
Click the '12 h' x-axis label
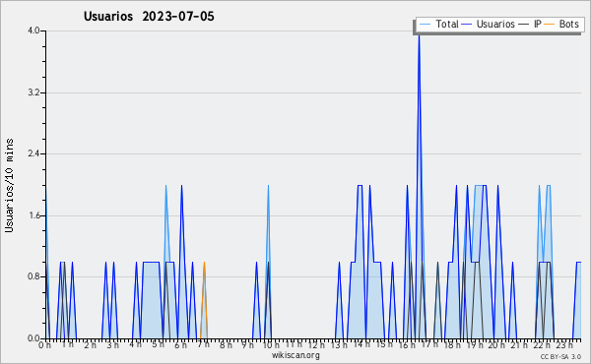click(x=316, y=344)
